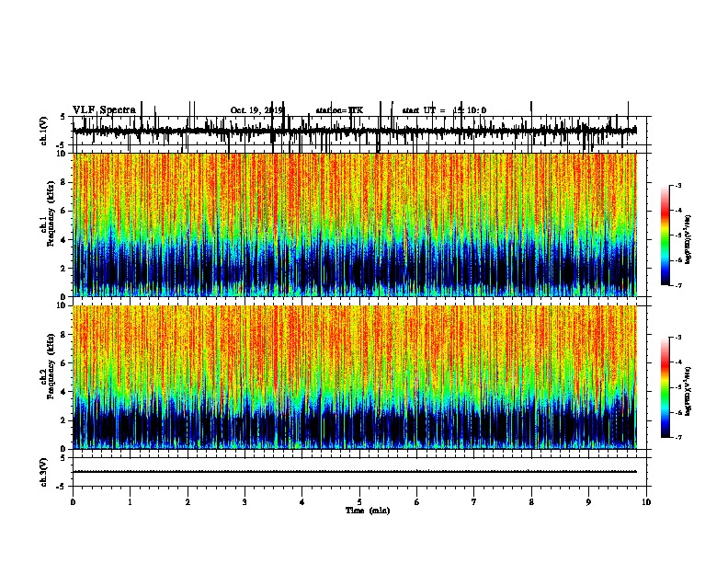Click the "3" tick on the Time axis
Screen dimensions: 728x563
pyautogui.click(x=245, y=502)
